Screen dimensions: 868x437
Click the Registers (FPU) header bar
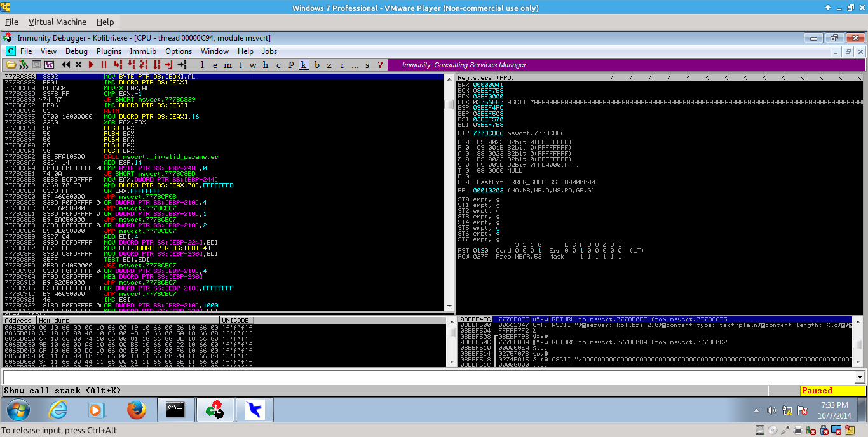660,77
